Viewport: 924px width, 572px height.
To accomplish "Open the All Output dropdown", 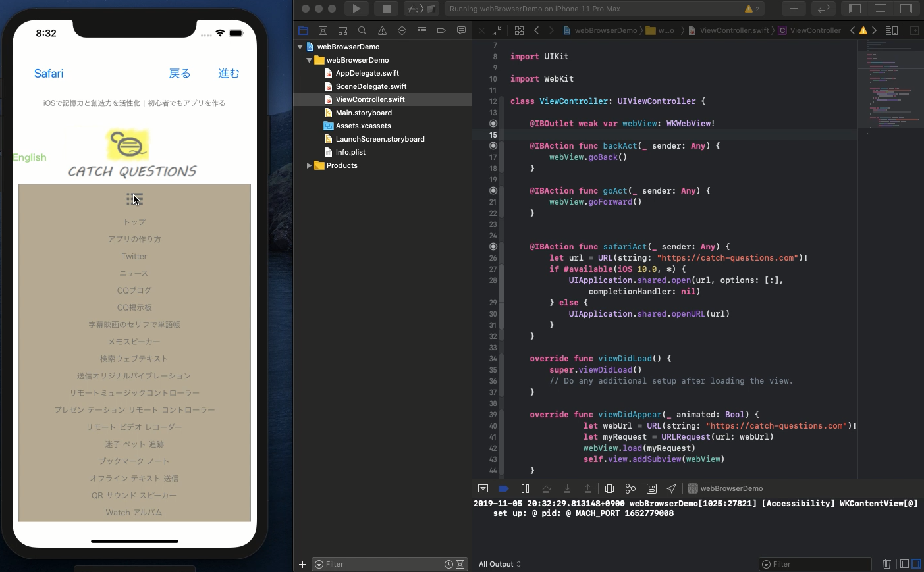I will point(500,564).
